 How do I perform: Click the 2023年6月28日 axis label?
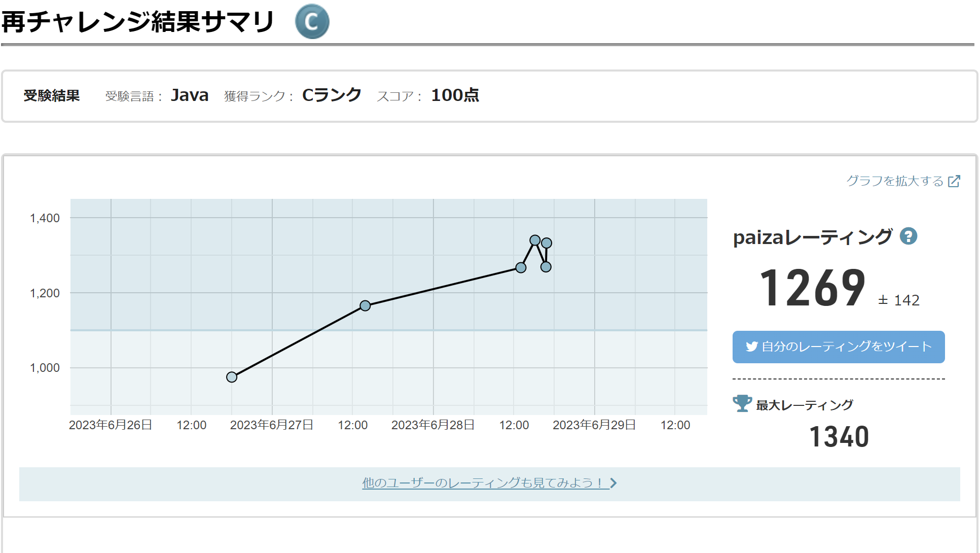[432, 425]
